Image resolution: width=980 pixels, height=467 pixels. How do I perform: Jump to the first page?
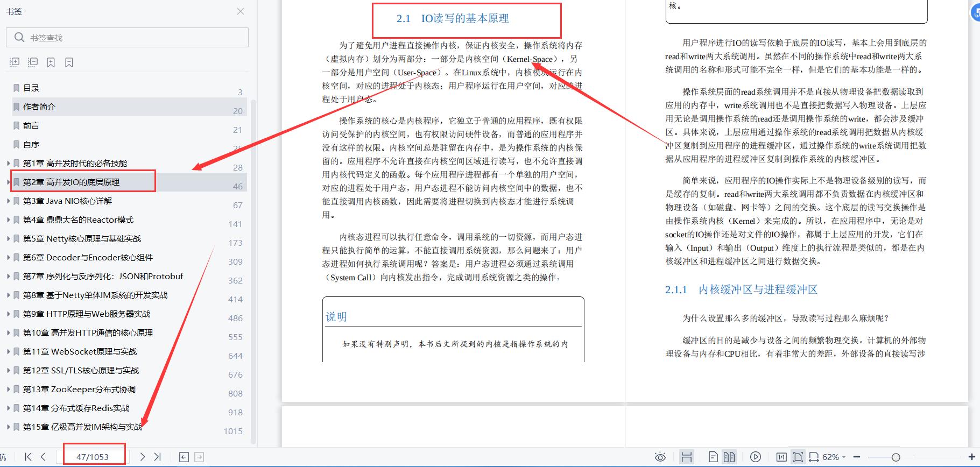pos(29,457)
